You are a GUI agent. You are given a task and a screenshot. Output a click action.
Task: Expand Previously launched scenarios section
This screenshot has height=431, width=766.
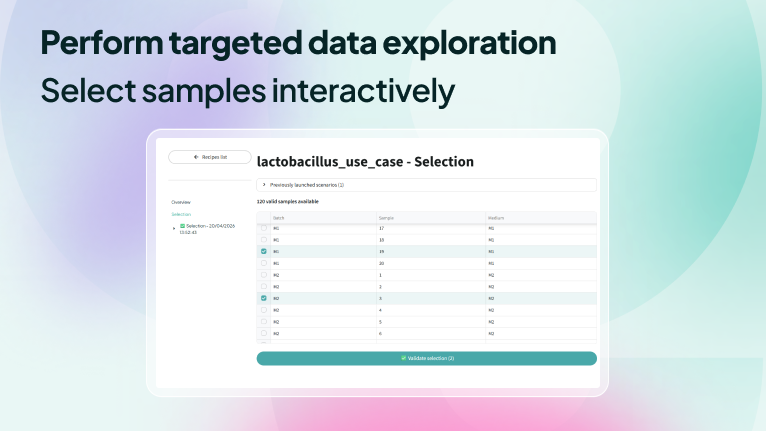(426, 185)
